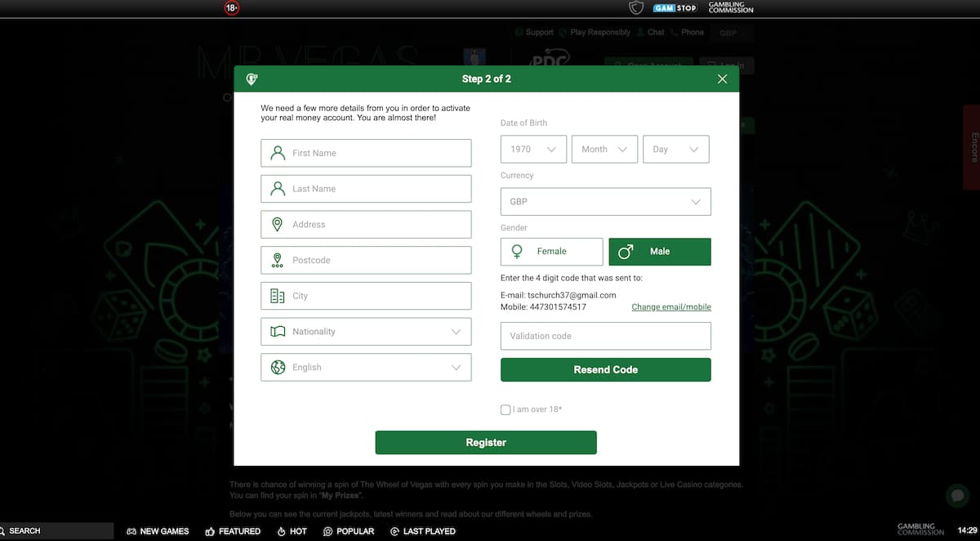Select Female gender option
The height and width of the screenshot is (541, 980).
(x=552, y=252)
